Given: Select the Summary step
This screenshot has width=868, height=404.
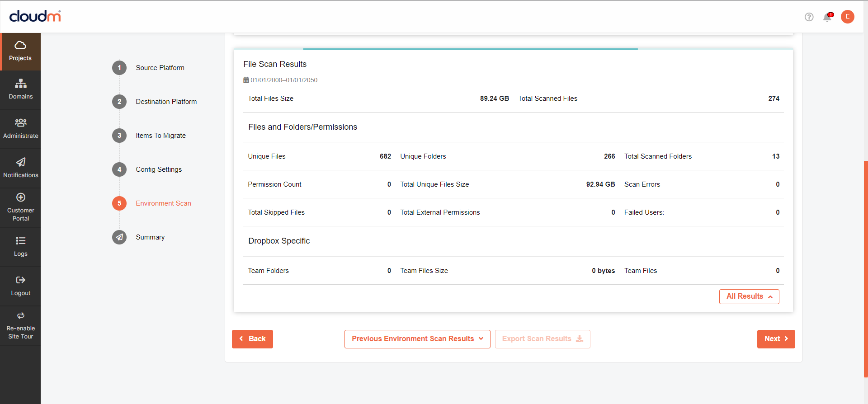Looking at the screenshot, I should point(150,237).
